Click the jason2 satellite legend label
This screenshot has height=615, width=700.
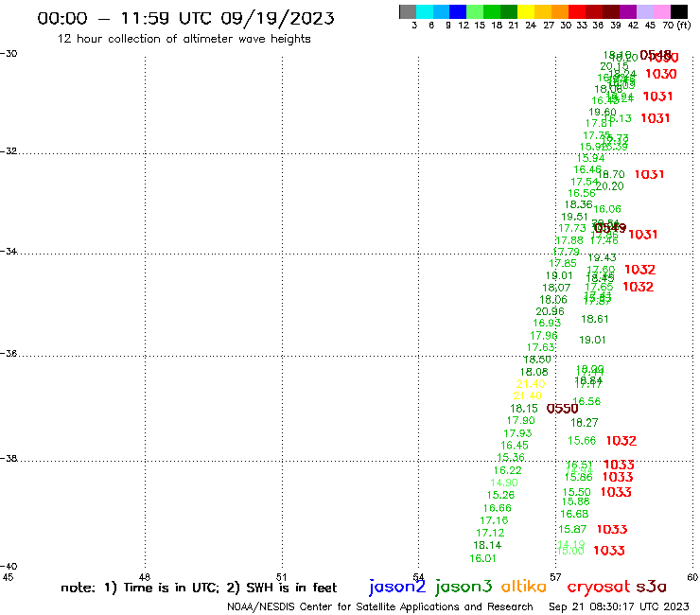point(397,587)
